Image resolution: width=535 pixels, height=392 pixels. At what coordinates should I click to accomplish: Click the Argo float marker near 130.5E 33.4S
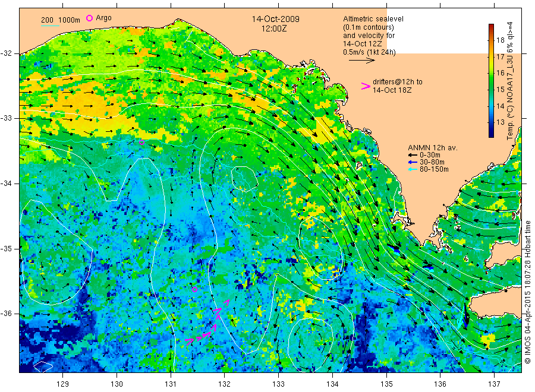142,142
